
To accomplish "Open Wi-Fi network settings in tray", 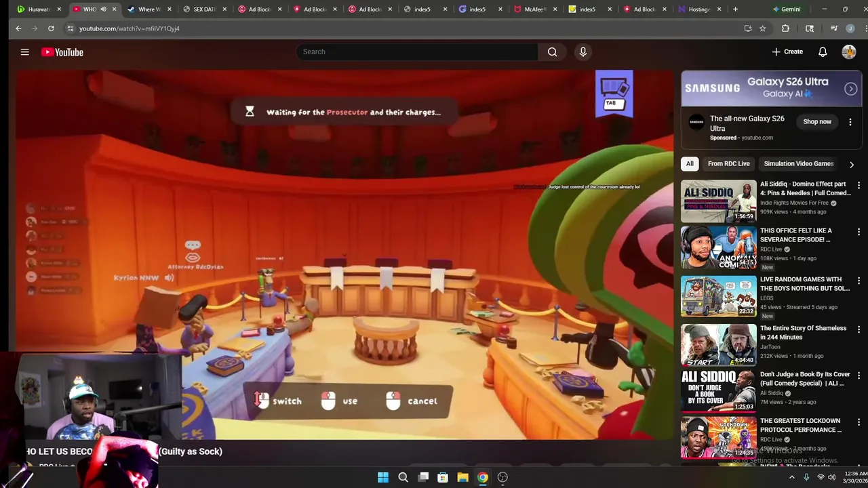I will [x=820, y=477].
